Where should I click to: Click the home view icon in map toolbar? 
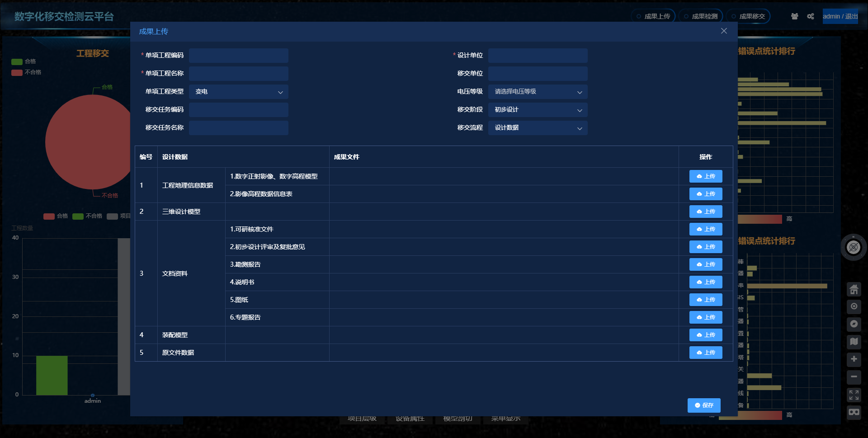tap(854, 289)
